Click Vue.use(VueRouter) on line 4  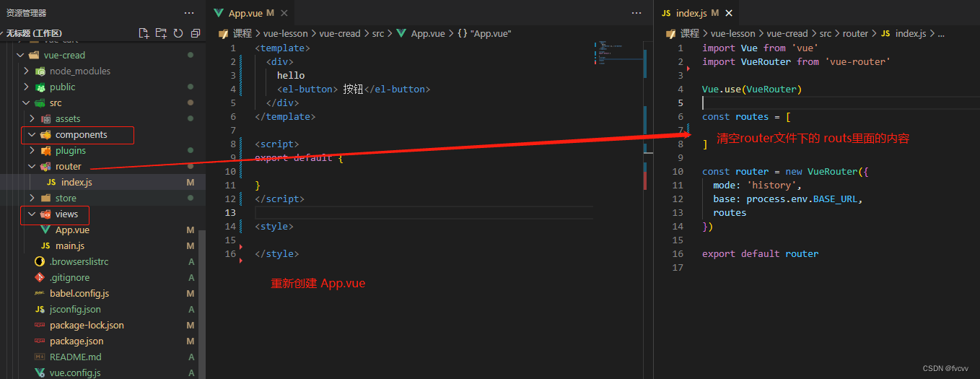point(752,89)
